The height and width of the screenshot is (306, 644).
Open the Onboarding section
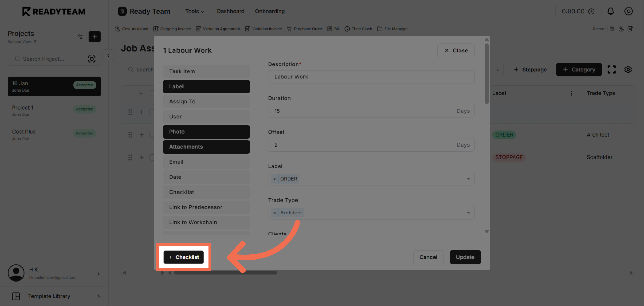point(270,11)
